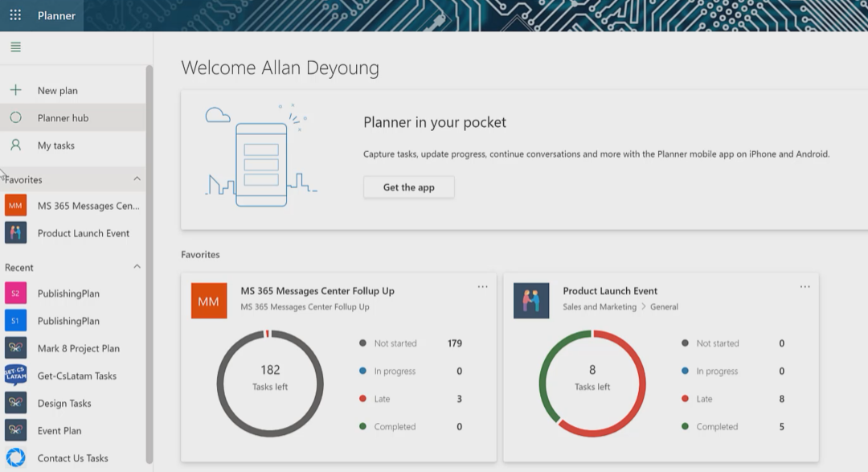The width and height of the screenshot is (868, 472).
Task: Click the plus icon for New plan
Action: pos(15,90)
